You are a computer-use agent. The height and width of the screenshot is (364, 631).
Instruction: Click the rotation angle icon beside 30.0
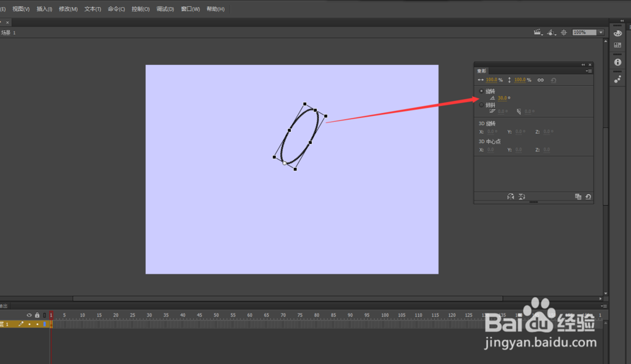pos(493,98)
